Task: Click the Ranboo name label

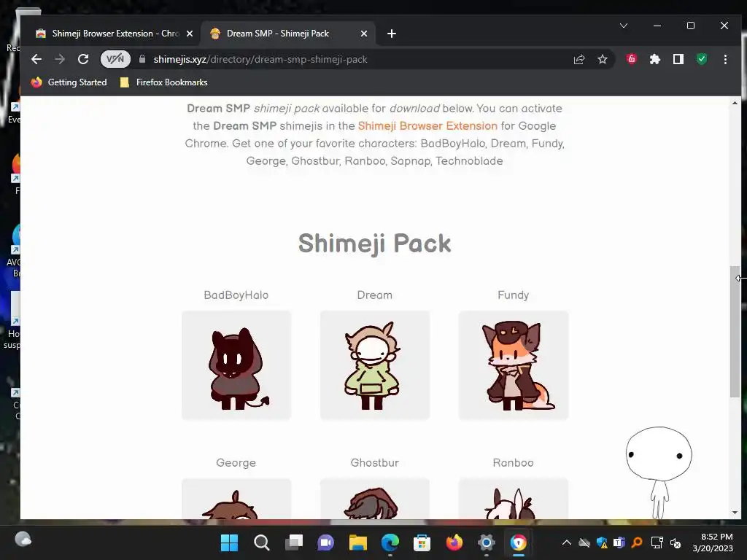Action: point(514,463)
